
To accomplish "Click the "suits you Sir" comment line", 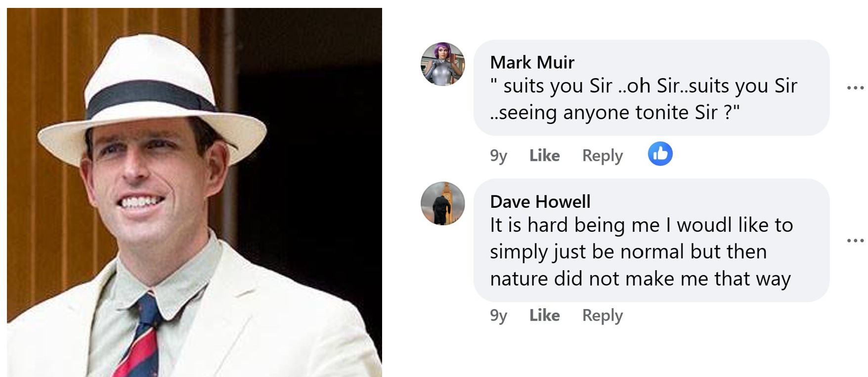I will click(643, 86).
